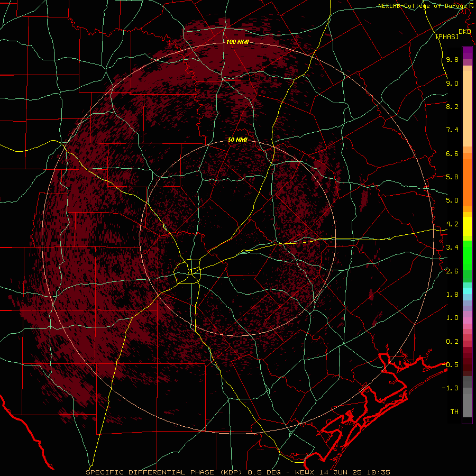Screen dimensions: 476x476
Task: Click the 5.0 scale value
Action: [452, 200]
